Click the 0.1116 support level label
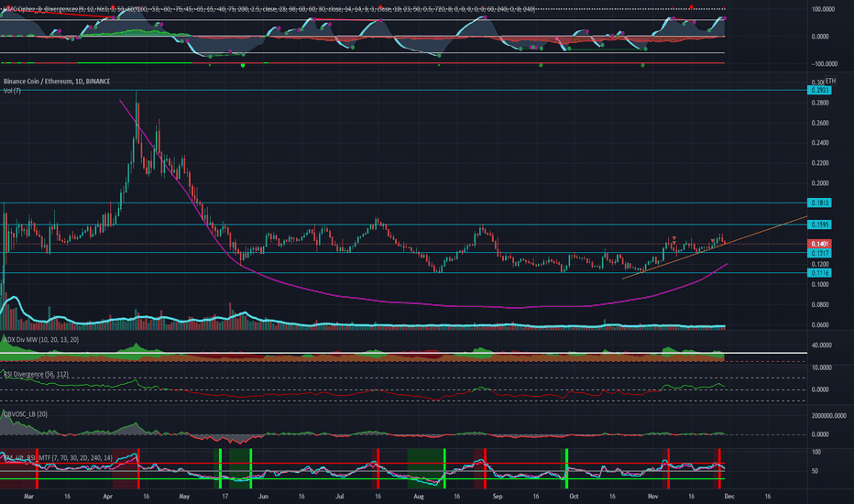 coord(819,273)
